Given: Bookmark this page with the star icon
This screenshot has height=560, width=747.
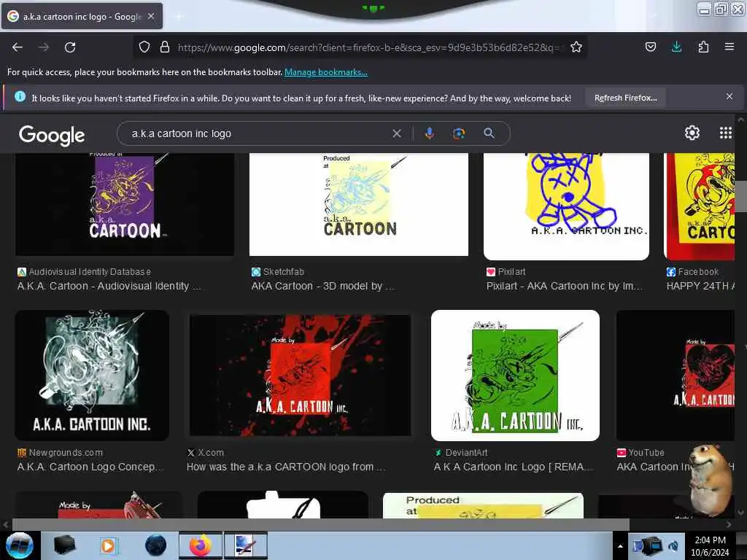Looking at the screenshot, I should coord(576,47).
